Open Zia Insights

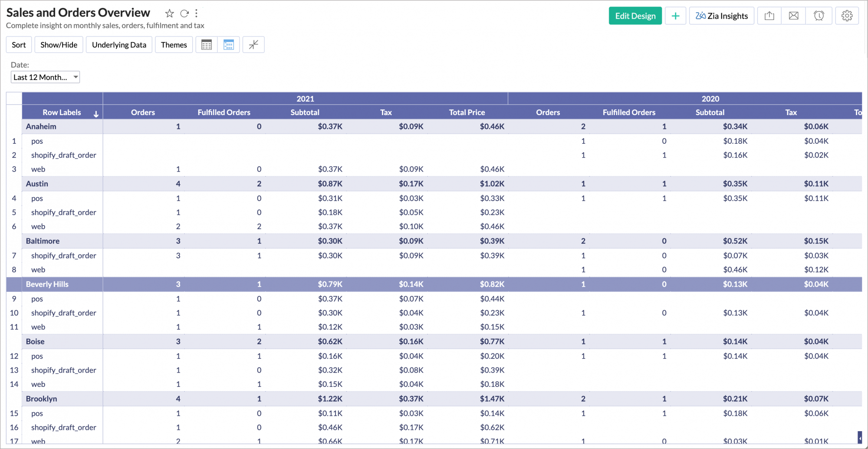[x=721, y=16]
